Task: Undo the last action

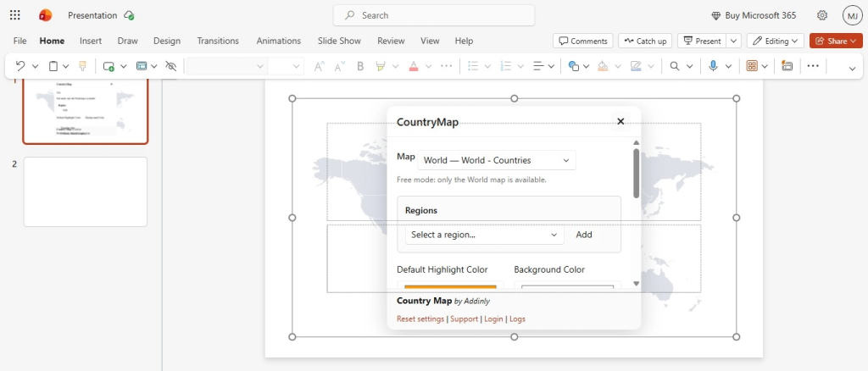Action: pyautogui.click(x=20, y=66)
